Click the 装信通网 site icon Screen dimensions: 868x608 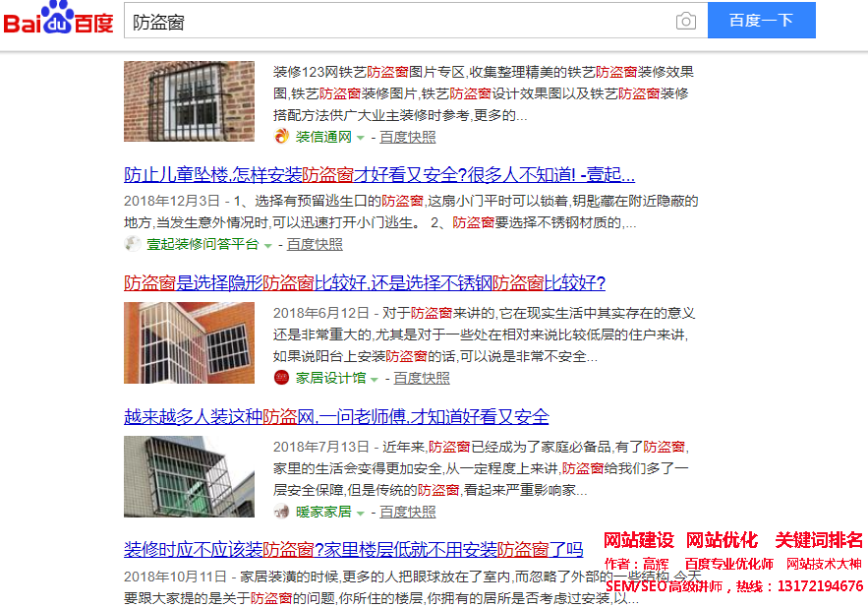(282, 137)
